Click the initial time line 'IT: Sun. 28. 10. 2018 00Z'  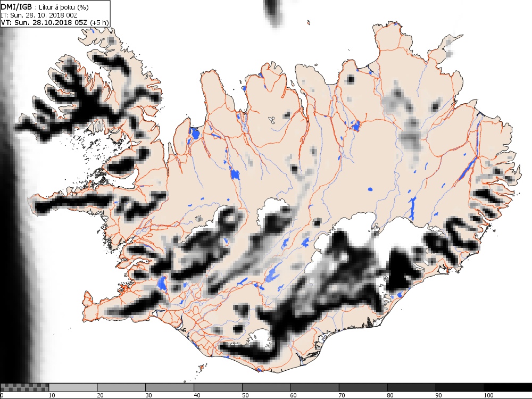[39, 15]
